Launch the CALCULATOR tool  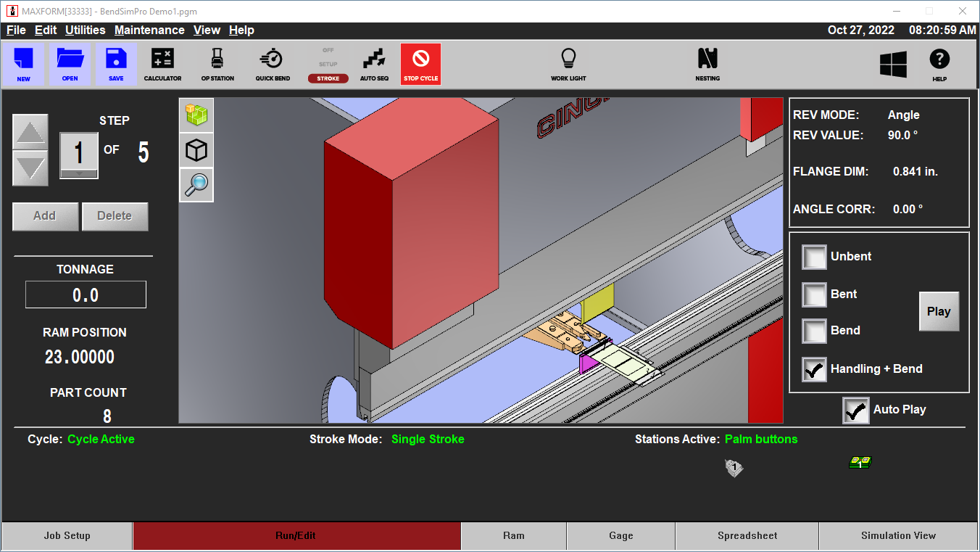tap(162, 64)
